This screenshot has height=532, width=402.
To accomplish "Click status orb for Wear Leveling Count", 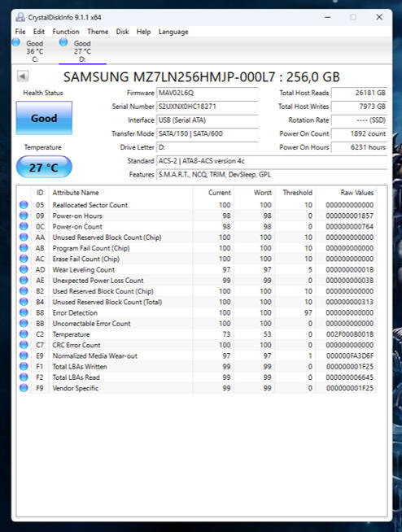I will (24, 270).
